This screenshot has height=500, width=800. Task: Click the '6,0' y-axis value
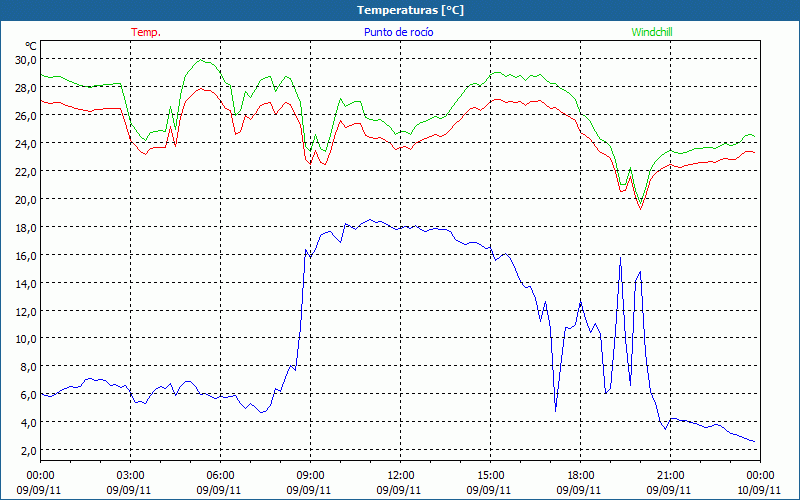point(29,395)
